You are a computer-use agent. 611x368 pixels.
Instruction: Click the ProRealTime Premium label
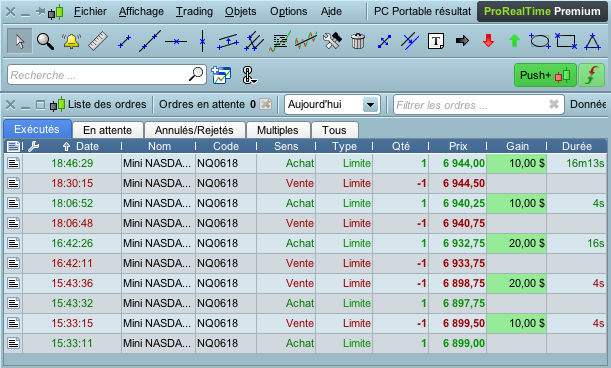542,11
